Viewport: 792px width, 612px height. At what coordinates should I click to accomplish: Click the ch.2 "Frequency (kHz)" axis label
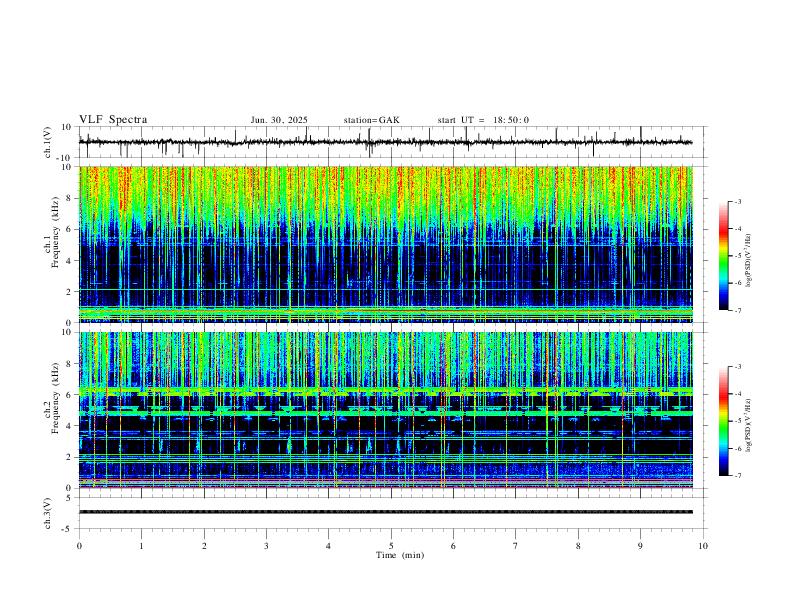pos(56,398)
